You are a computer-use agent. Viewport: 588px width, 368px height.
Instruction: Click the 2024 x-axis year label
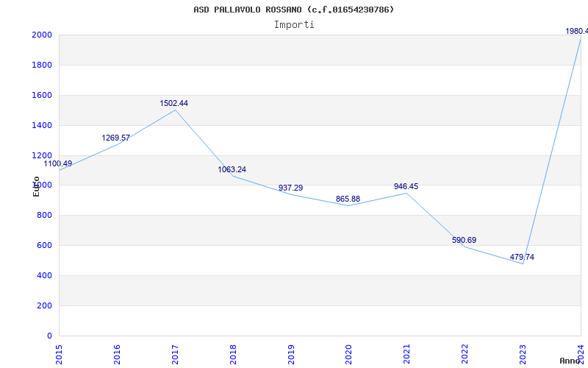[581, 355]
